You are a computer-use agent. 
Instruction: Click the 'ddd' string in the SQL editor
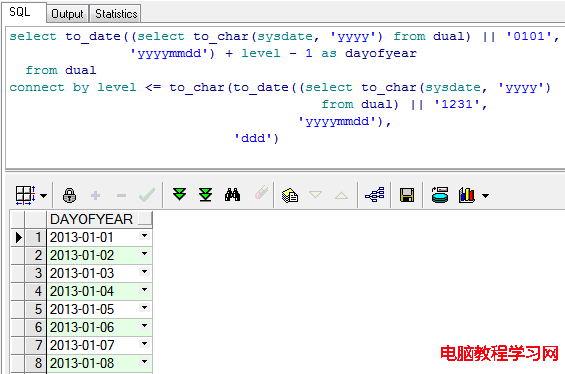[256, 138]
